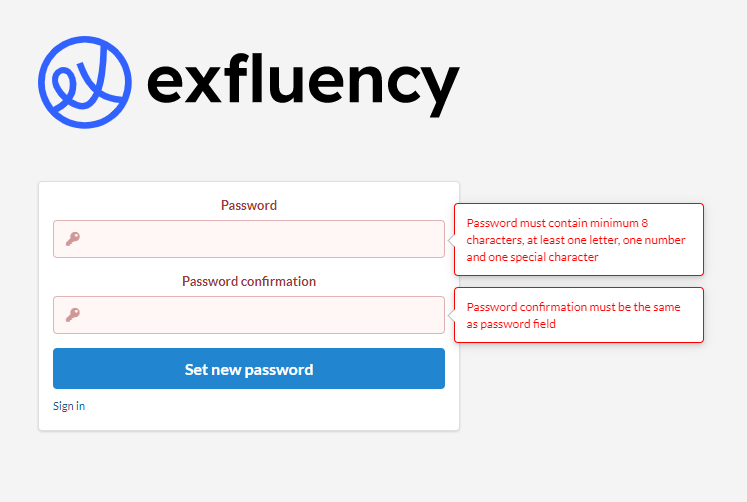Click the key icon in Password field
This screenshot has height=502, width=747.
click(x=73, y=239)
